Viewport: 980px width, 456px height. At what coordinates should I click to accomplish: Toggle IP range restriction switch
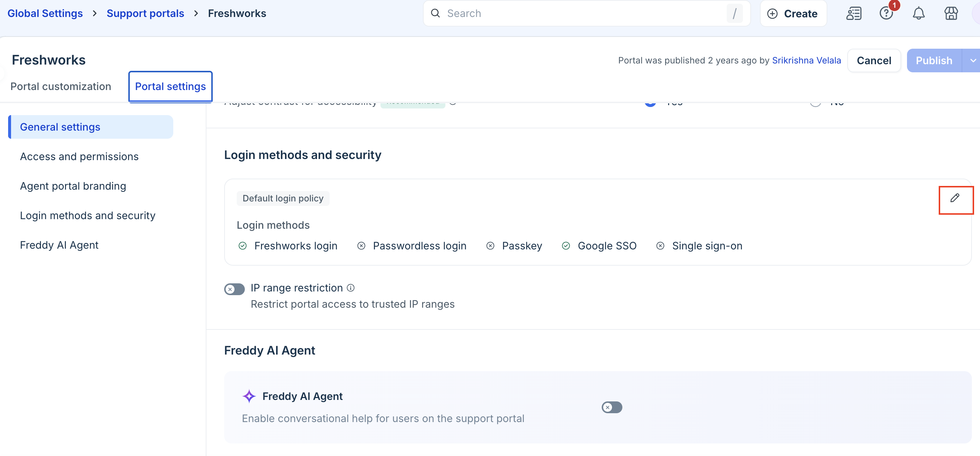pyautogui.click(x=234, y=289)
